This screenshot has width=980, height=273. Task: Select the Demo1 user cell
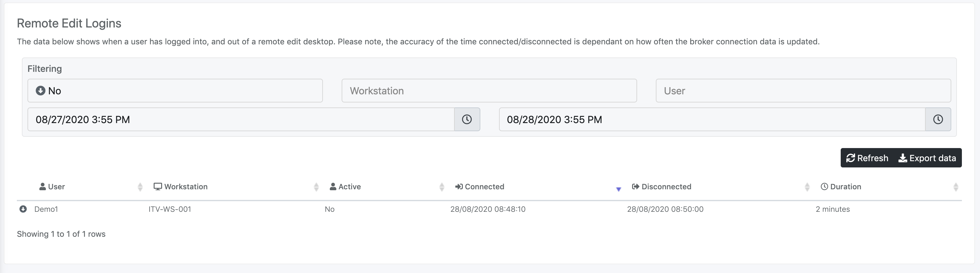click(x=46, y=209)
